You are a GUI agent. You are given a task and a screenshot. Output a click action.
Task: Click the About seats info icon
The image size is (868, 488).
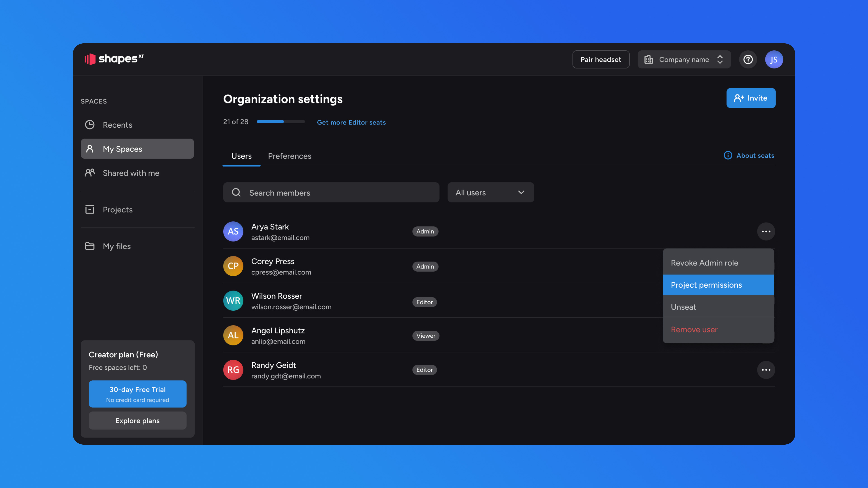point(728,155)
